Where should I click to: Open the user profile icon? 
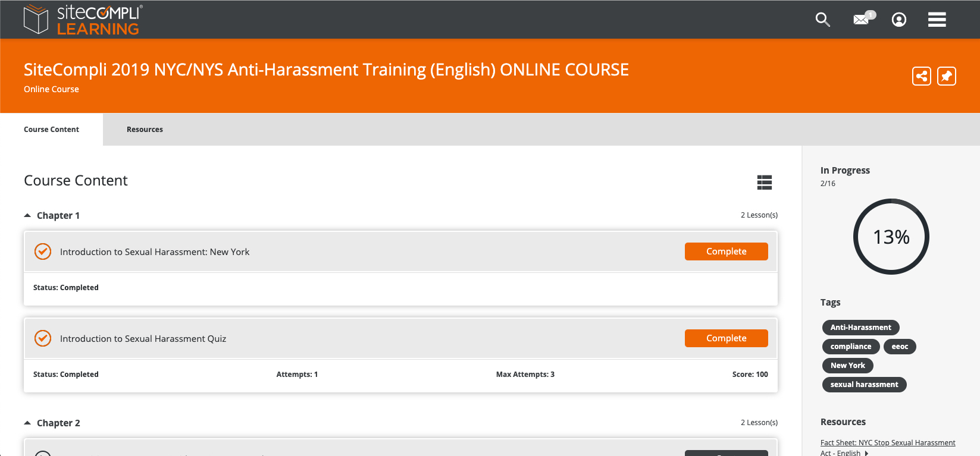899,20
